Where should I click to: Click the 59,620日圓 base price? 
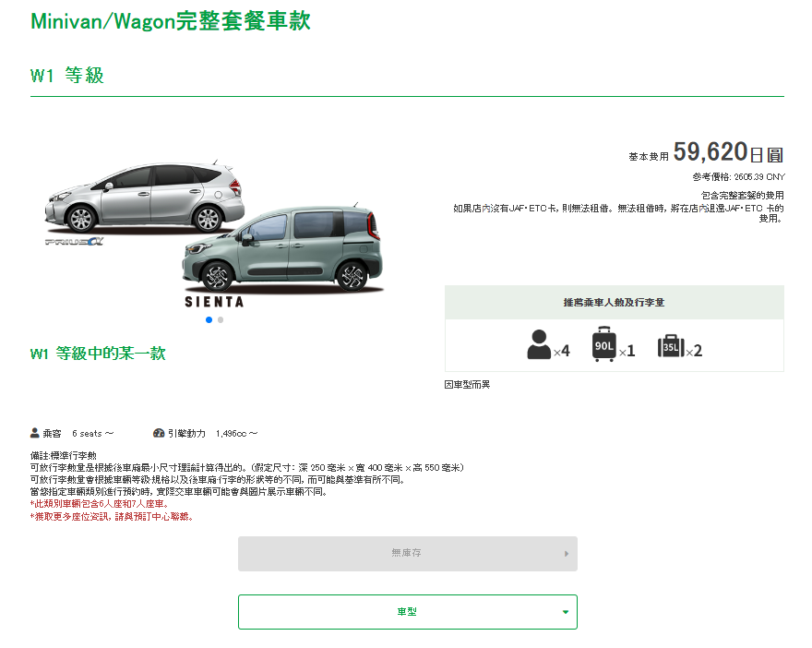tap(727, 153)
